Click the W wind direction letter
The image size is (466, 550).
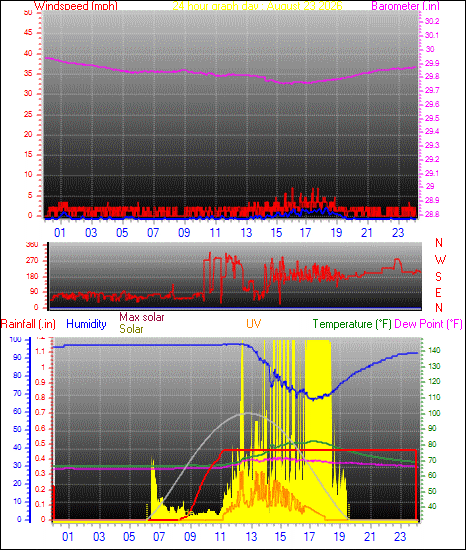click(440, 260)
